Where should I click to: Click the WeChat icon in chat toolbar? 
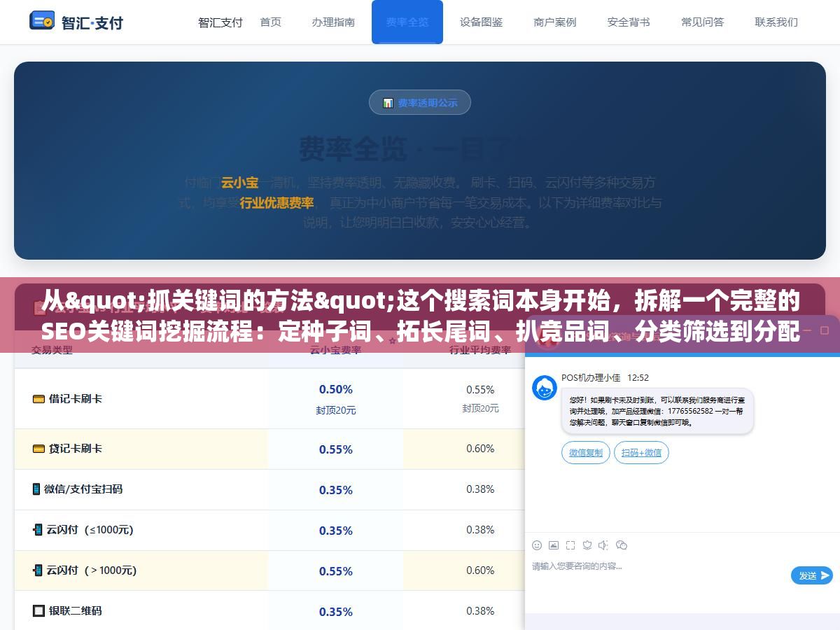[622, 545]
